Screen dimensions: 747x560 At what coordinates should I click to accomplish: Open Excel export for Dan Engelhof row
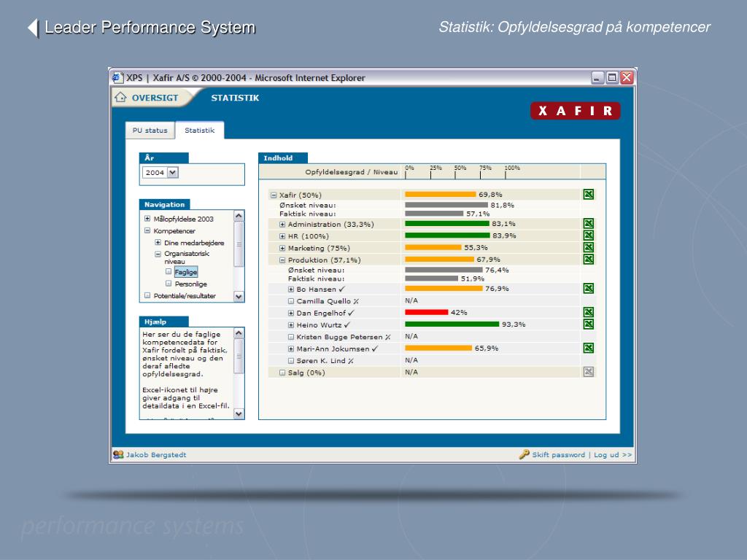coord(589,312)
